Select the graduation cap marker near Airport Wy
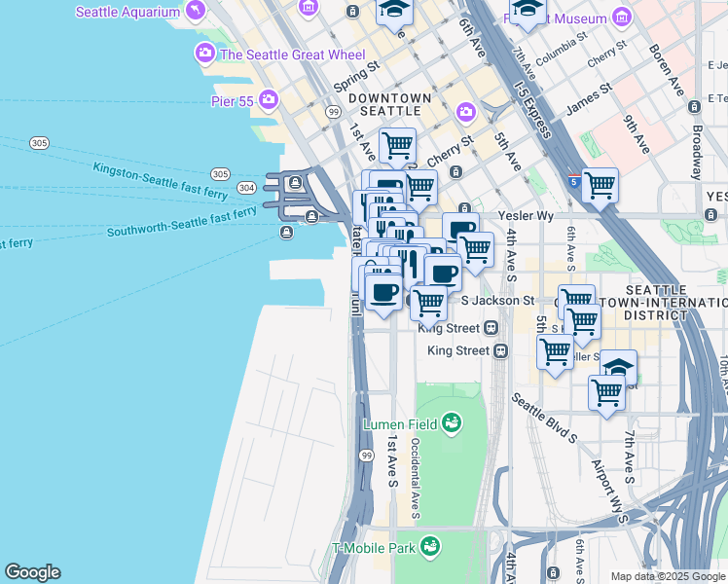The width and height of the screenshot is (728, 584). pyautogui.click(x=618, y=368)
